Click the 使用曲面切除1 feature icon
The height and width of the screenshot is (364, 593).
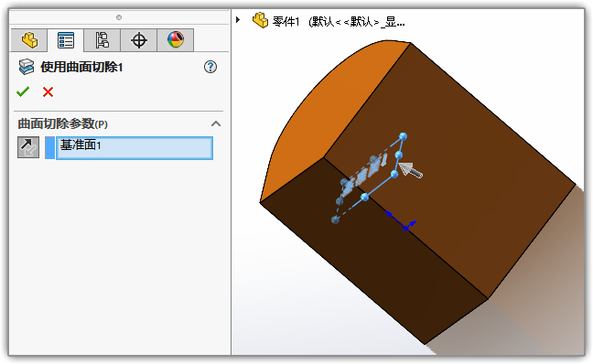27,67
